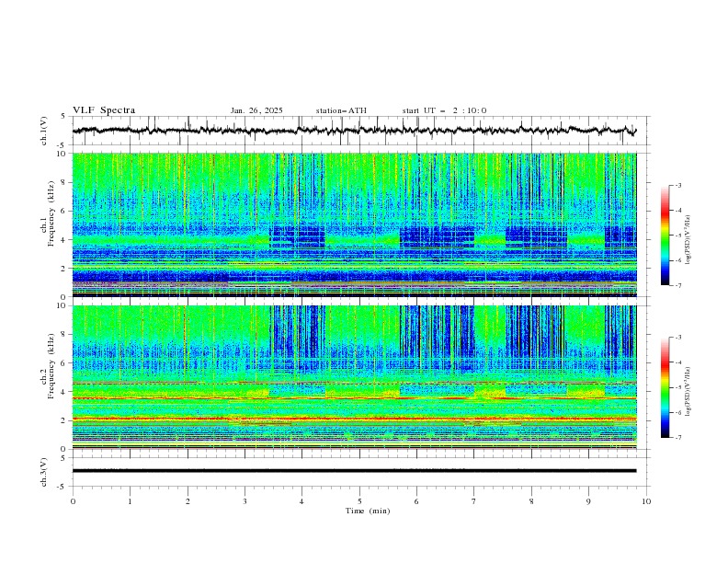
Task: Click the final time axis tick "10"
Action: pyautogui.click(x=646, y=501)
